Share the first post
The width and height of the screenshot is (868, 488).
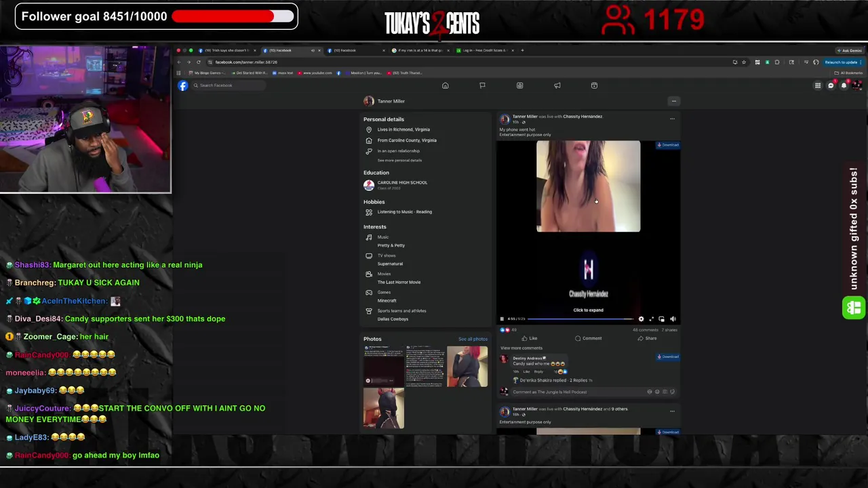647,338
